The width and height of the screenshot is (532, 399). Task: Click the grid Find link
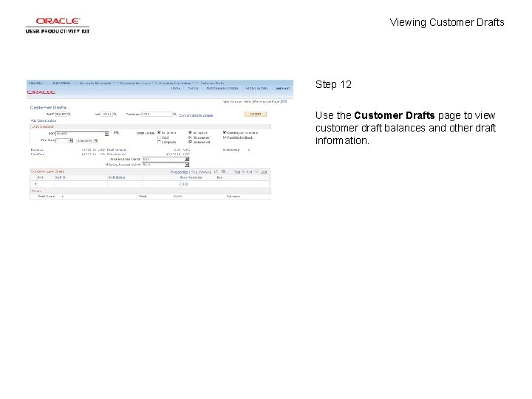point(194,172)
